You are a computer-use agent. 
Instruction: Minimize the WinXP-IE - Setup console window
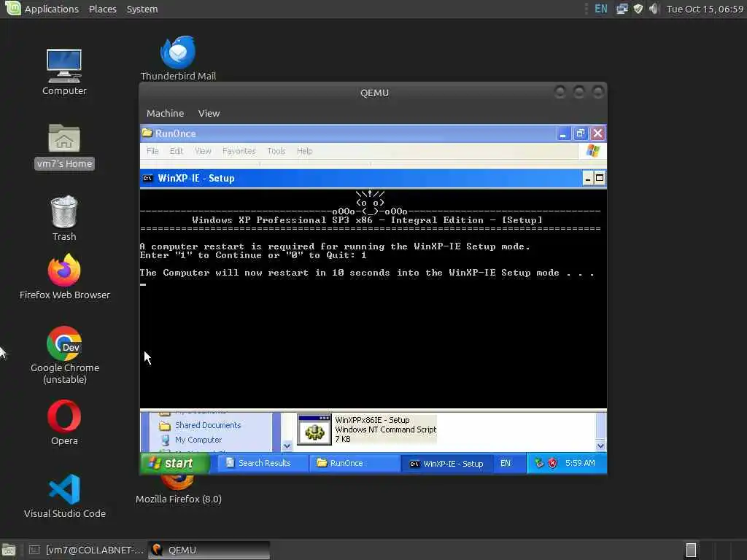click(x=588, y=179)
